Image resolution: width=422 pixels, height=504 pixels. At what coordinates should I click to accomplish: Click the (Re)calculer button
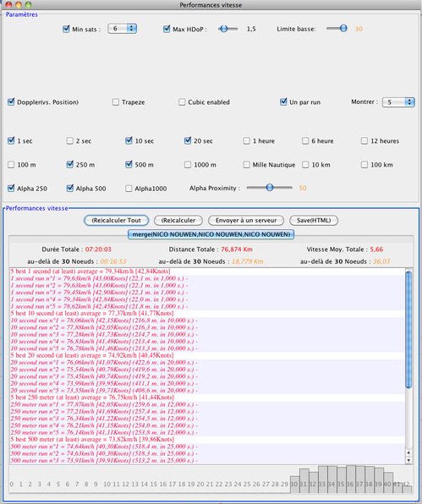coord(178,221)
